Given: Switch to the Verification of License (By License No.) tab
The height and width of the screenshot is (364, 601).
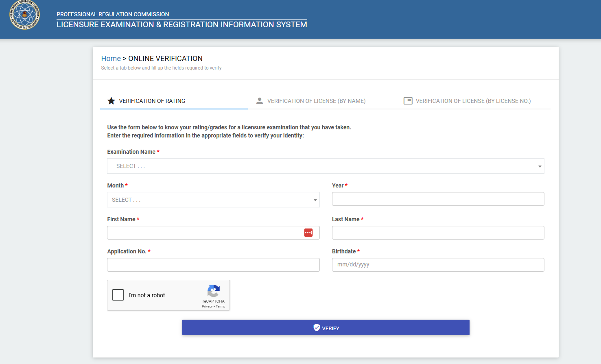Looking at the screenshot, I should [x=472, y=100].
